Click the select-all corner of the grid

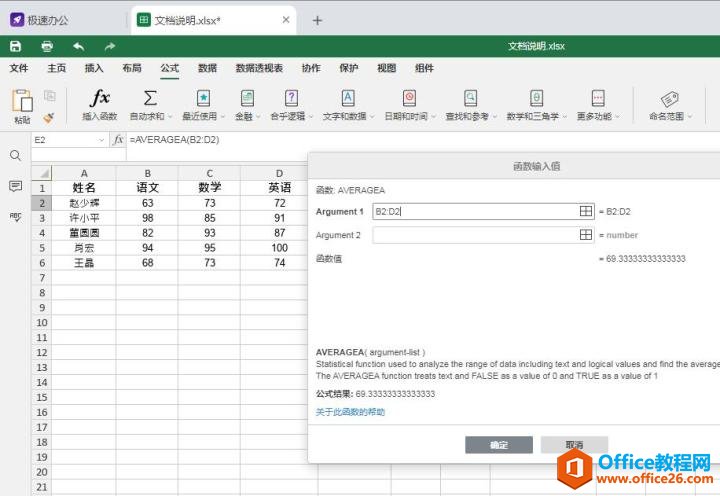(42, 173)
